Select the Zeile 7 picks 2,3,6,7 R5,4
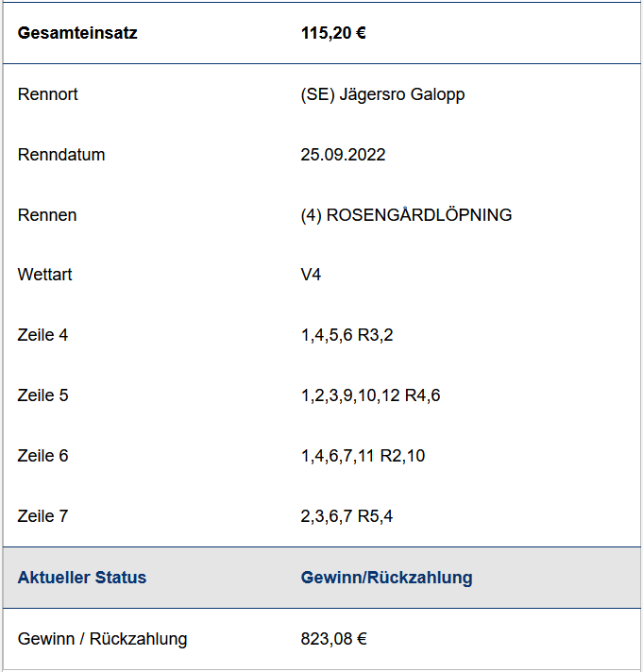The width and height of the screenshot is (643, 672). [x=347, y=517]
